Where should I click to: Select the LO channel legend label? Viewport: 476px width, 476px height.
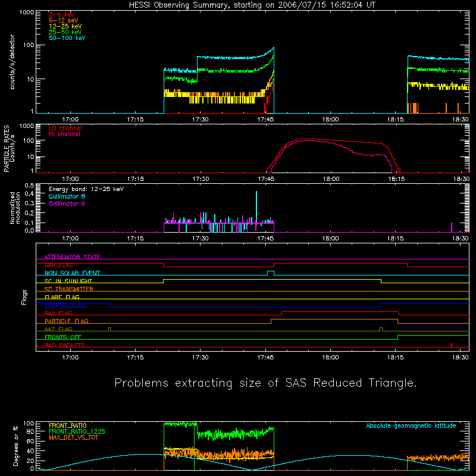65,128
